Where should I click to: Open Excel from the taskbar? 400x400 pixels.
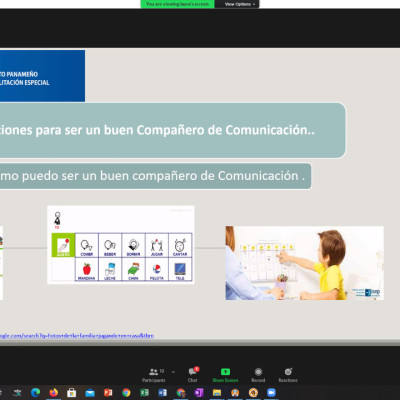click(x=144, y=393)
